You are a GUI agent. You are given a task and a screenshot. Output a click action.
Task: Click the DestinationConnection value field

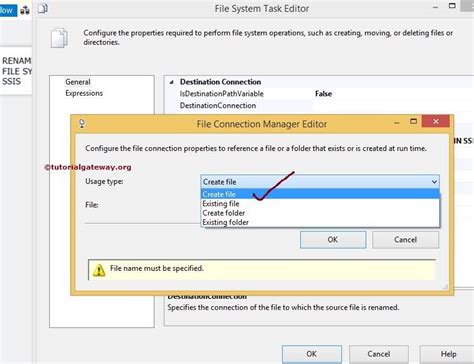(393, 106)
